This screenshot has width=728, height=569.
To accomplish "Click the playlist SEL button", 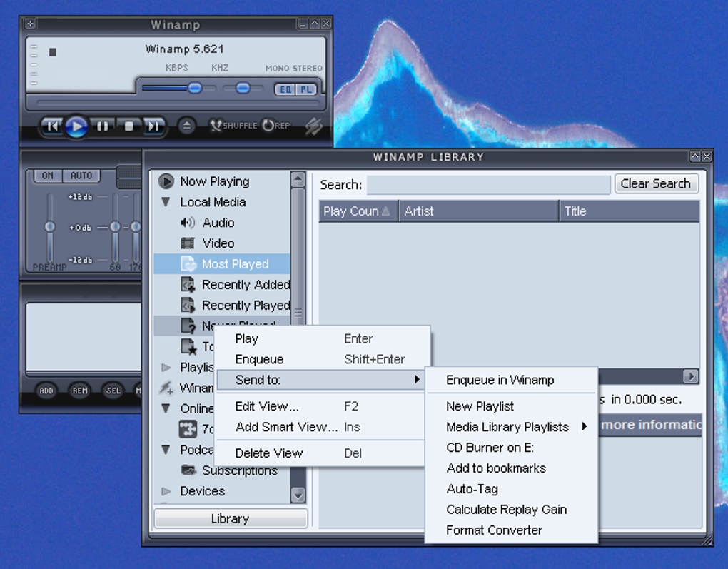I will (x=113, y=391).
